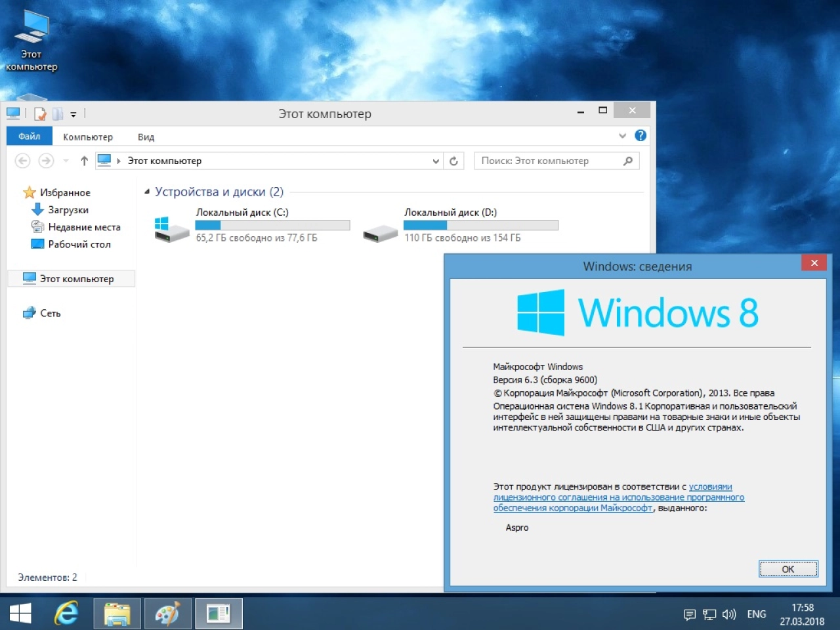This screenshot has width=840, height=630.
Task: Open Action Center tray icon
Action: (x=690, y=615)
